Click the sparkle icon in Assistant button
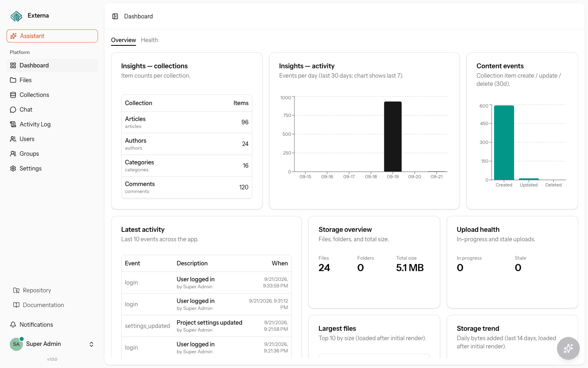This screenshot has height=368, width=588. click(13, 36)
